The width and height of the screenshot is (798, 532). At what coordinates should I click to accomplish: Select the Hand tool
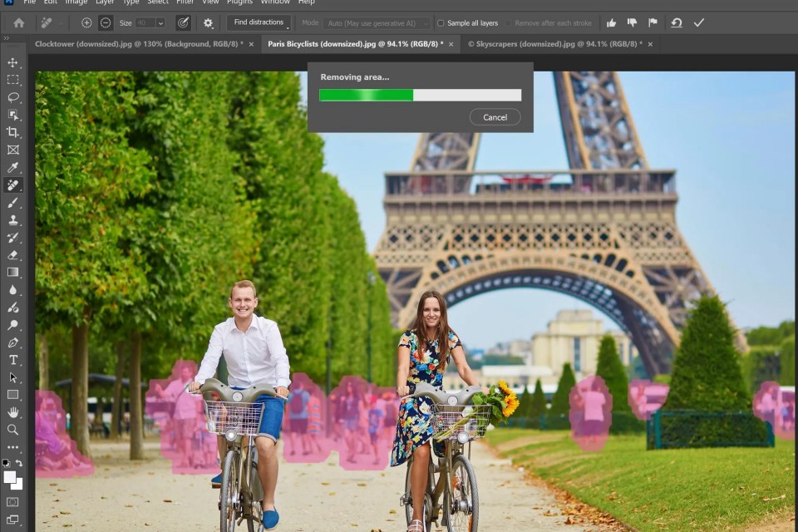coord(13,412)
